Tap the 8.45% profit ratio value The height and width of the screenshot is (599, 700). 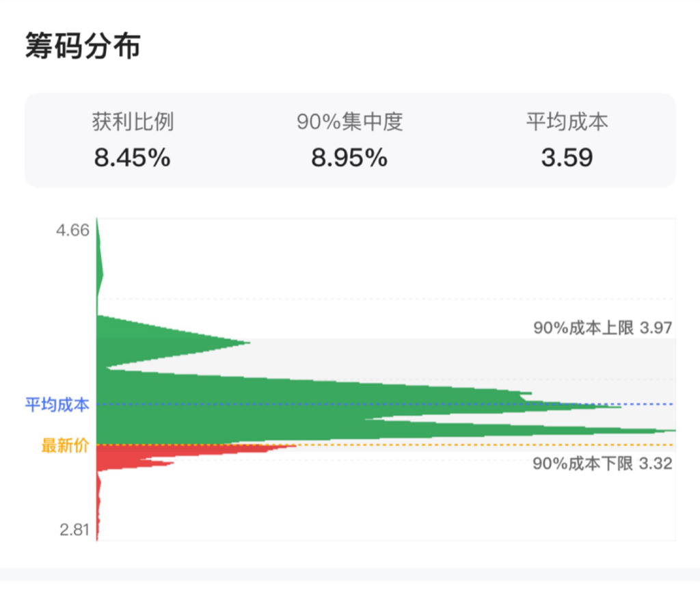tap(132, 158)
